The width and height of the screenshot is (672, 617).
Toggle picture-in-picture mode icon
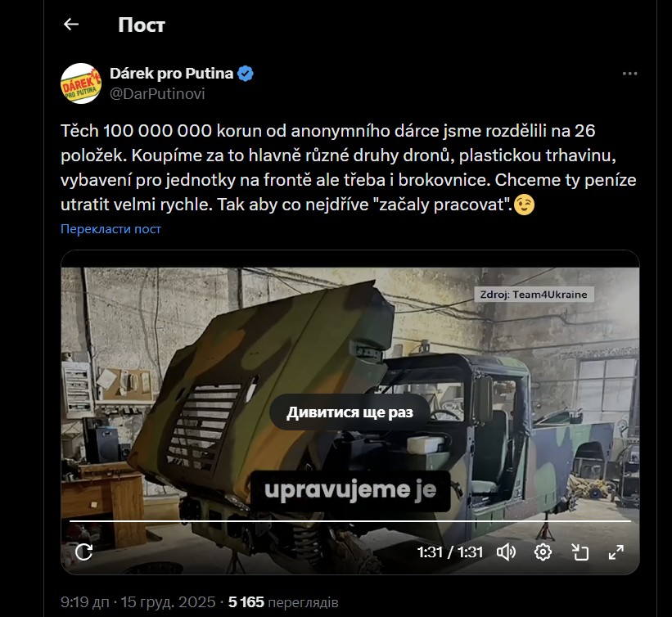(x=580, y=552)
